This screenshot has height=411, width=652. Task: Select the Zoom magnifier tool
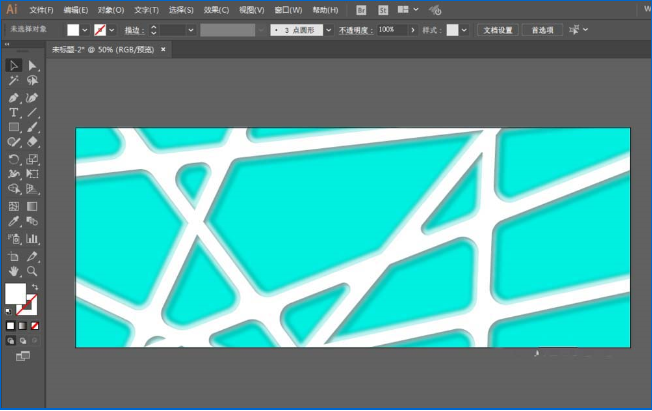[32, 271]
